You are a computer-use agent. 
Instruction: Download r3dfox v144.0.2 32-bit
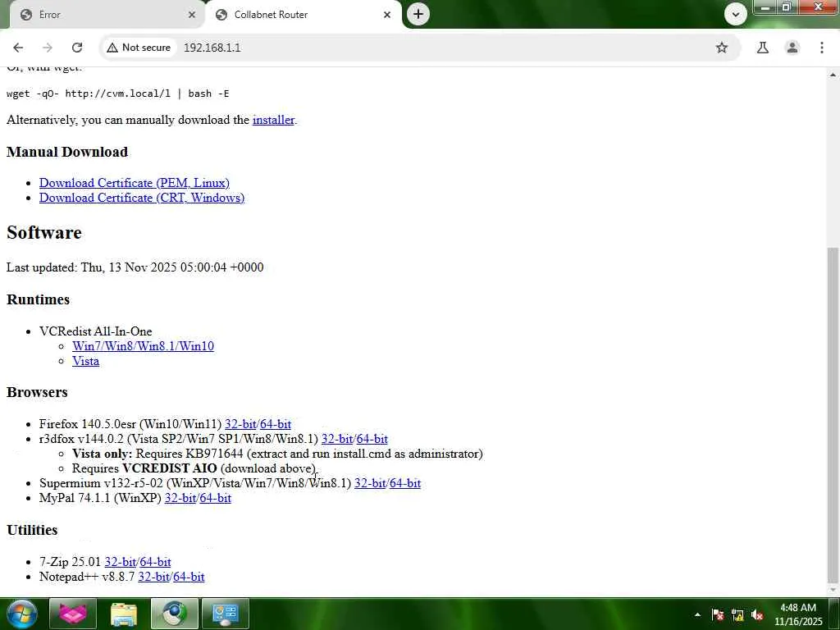point(337,440)
